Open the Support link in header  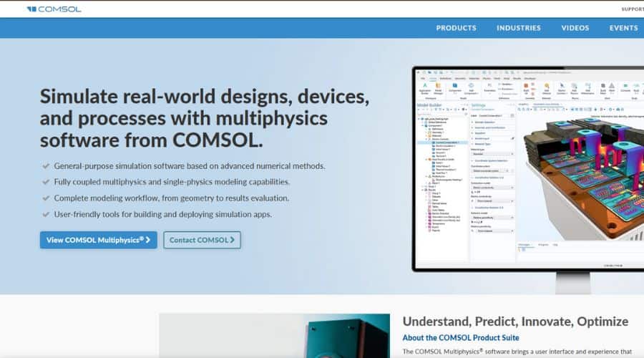pyautogui.click(x=633, y=9)
